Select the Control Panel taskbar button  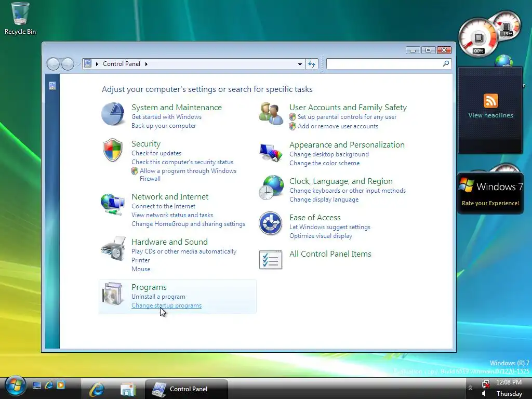click(187, 389)
